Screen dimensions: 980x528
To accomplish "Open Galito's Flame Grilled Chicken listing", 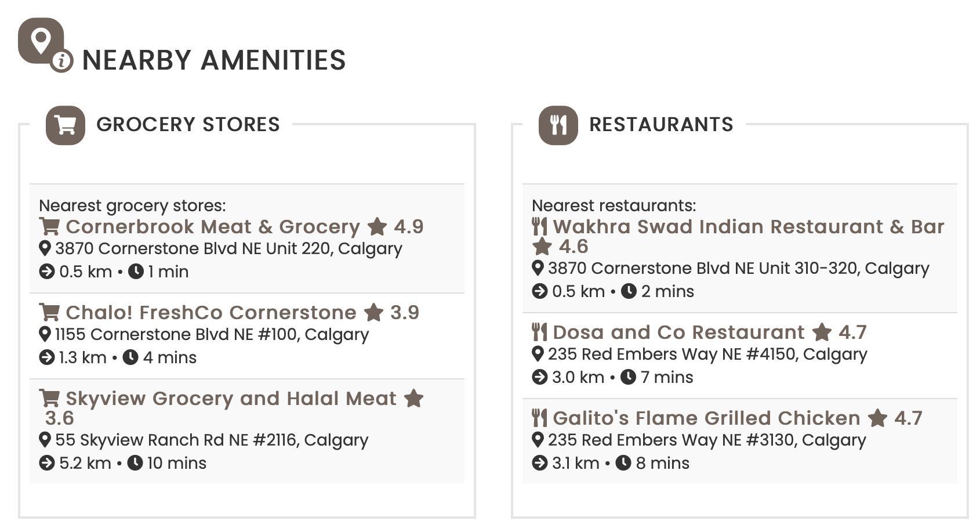I will (x=706, y=418).
